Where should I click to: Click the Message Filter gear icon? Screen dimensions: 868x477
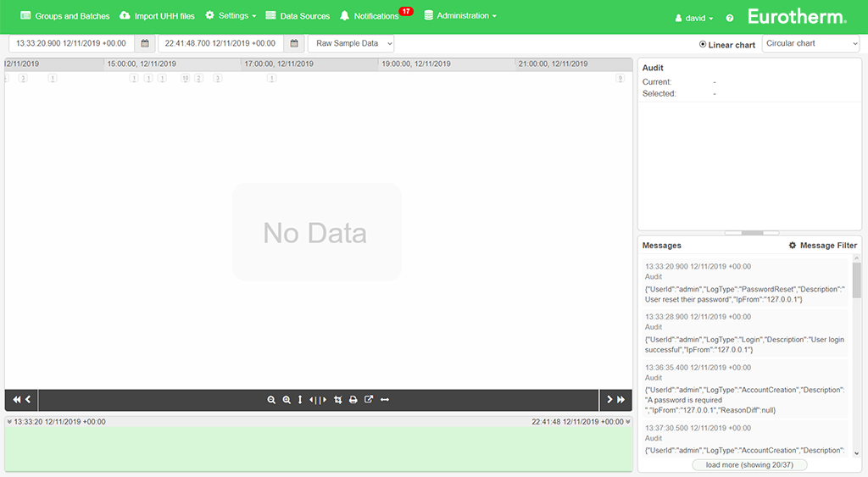pyautogui.click(x=793, y=245)
